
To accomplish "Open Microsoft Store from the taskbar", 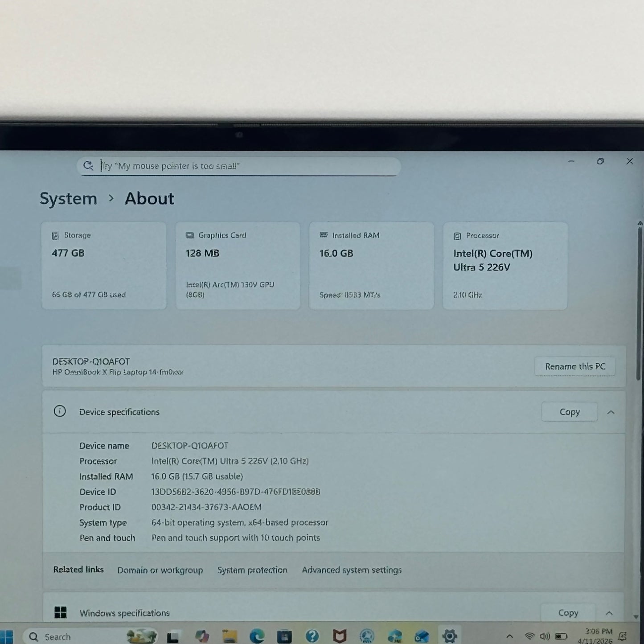I will tap(284, 636).
